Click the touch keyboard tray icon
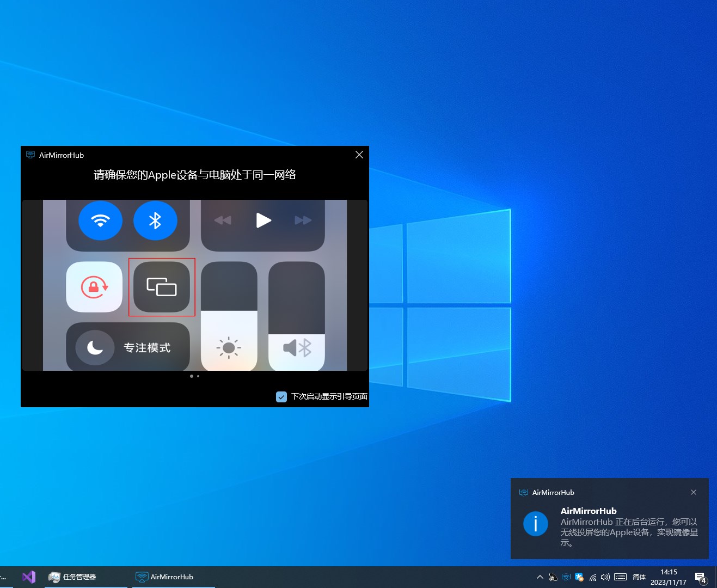717x588 pixels. click(x=620, y=577)
